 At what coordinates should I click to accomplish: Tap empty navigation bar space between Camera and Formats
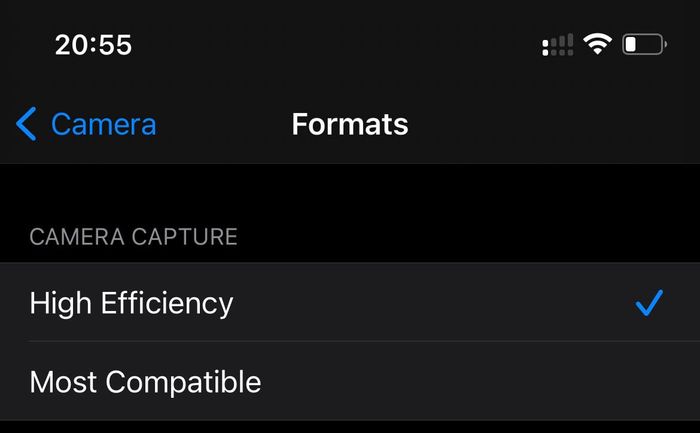[x=223, y=124]
